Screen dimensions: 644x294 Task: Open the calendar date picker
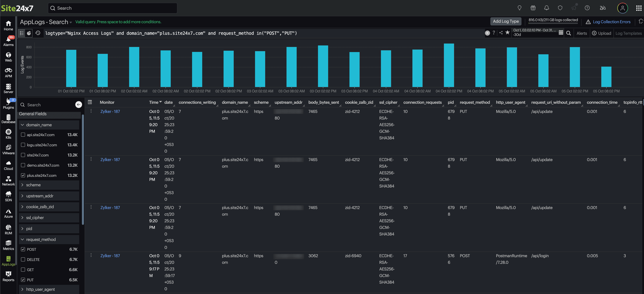click(561, 33)
